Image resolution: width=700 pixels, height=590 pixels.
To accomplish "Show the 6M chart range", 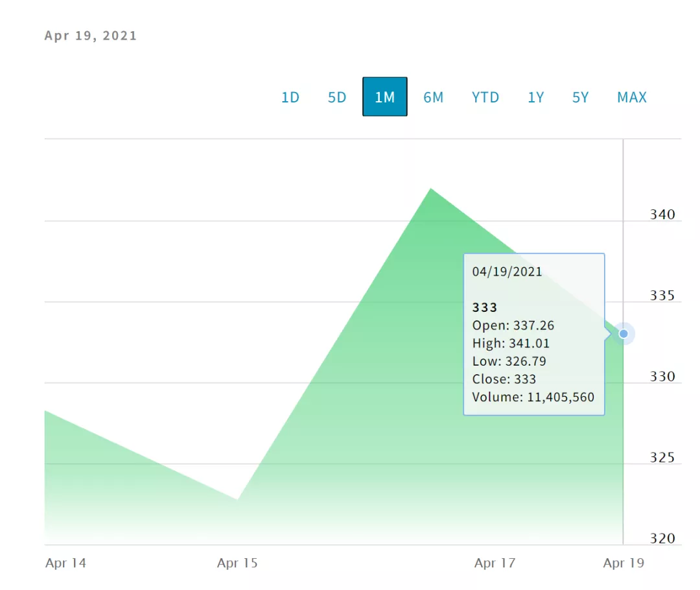I will coord(433,97).
